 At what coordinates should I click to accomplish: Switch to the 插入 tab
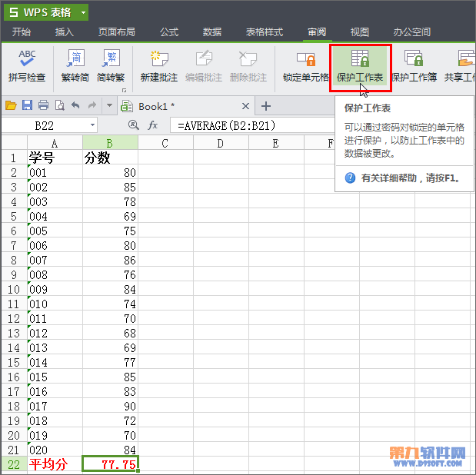point(65,32)
